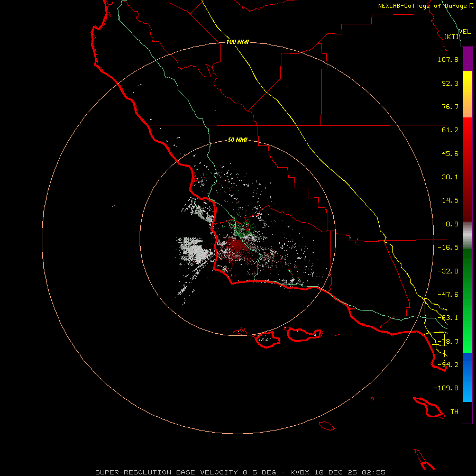Click the 107.8 legend value
Viewport: 476px width, 476px height.
(448, 60)
